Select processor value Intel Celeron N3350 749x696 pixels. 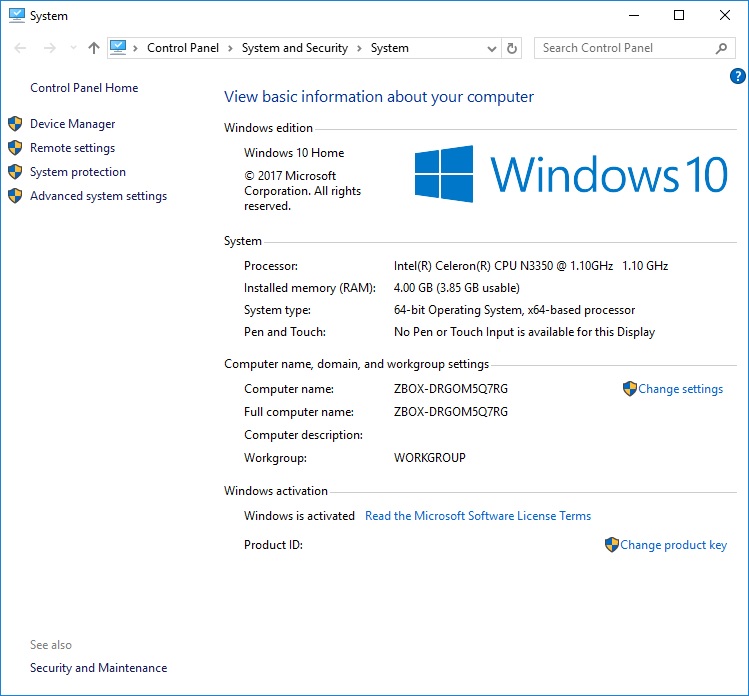point(531,266)
